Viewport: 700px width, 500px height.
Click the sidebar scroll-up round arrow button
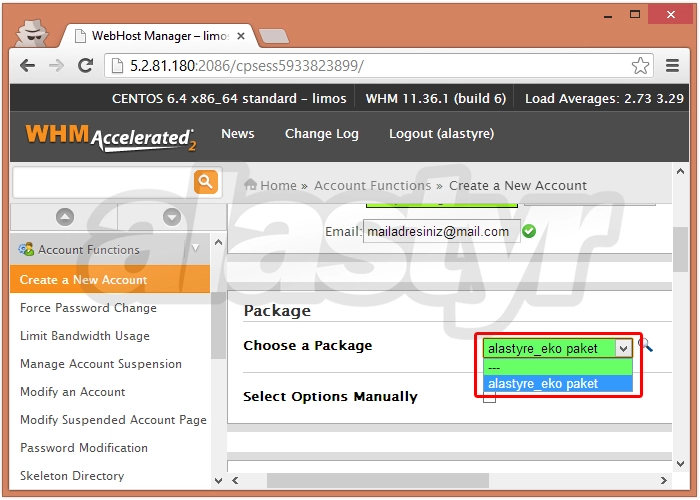click(65, 217)
